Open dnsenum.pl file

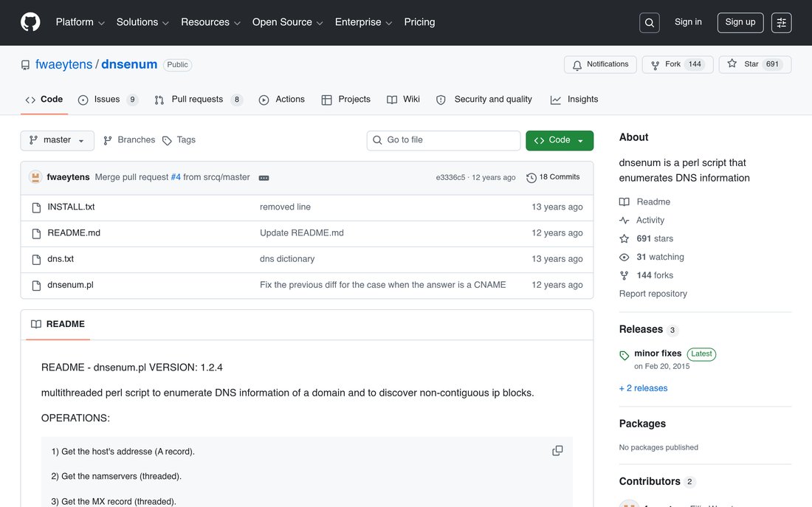(x=70, y=285)
